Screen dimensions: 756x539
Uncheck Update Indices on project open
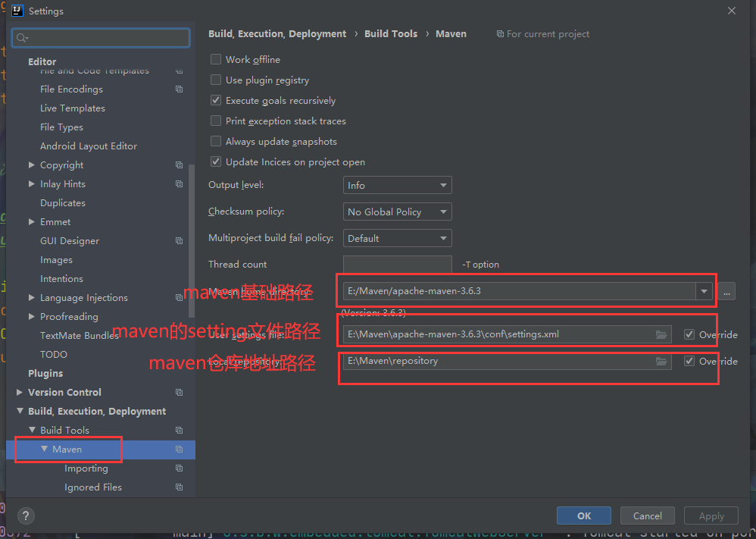point(216,162)
